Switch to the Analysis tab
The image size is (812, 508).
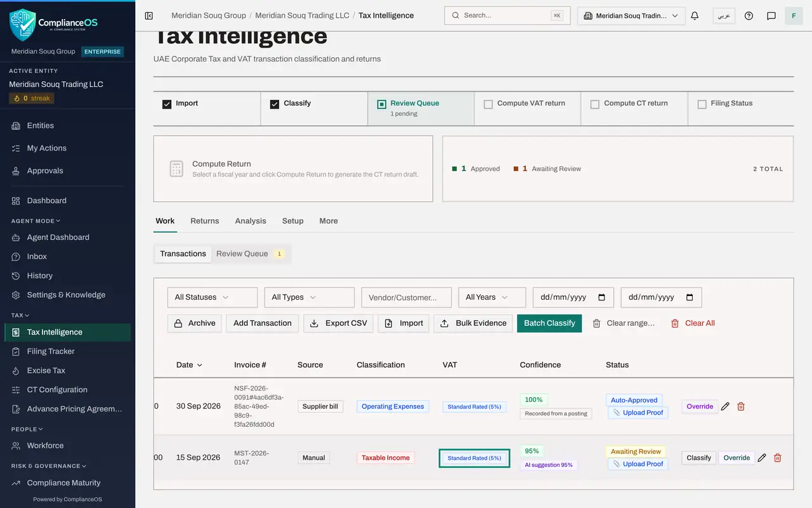(251, 221)
